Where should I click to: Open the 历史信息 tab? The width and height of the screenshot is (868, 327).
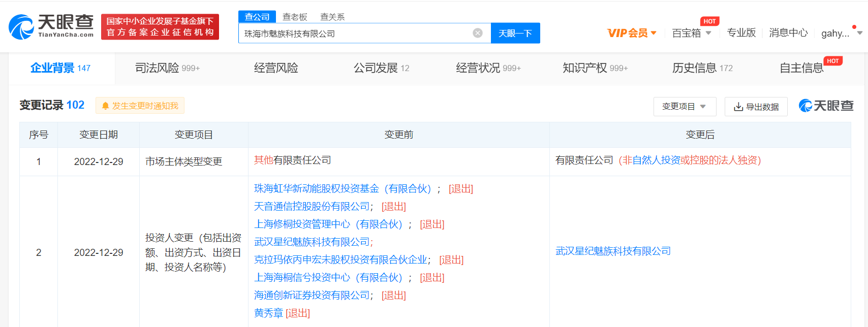pyautogui.click(x=702, y=68)
